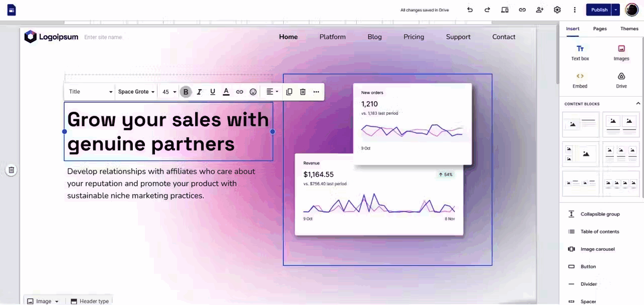This screenshot has width=644, height=305.
Task: Open the device preview icon
Action: click(505, 10)
